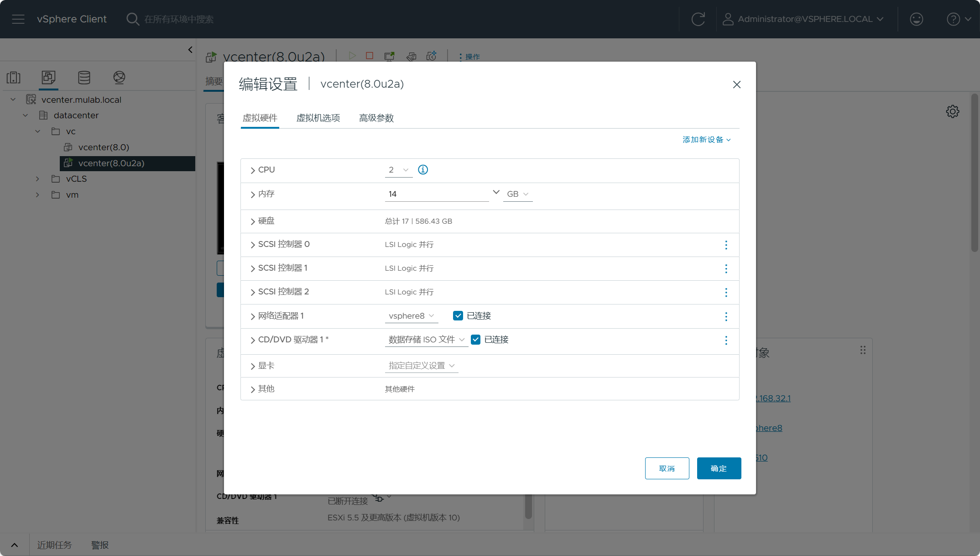Open SCSI controller 2 more-options menu
The height and width of the screenshot is (556, 980).
coord(726,293)
